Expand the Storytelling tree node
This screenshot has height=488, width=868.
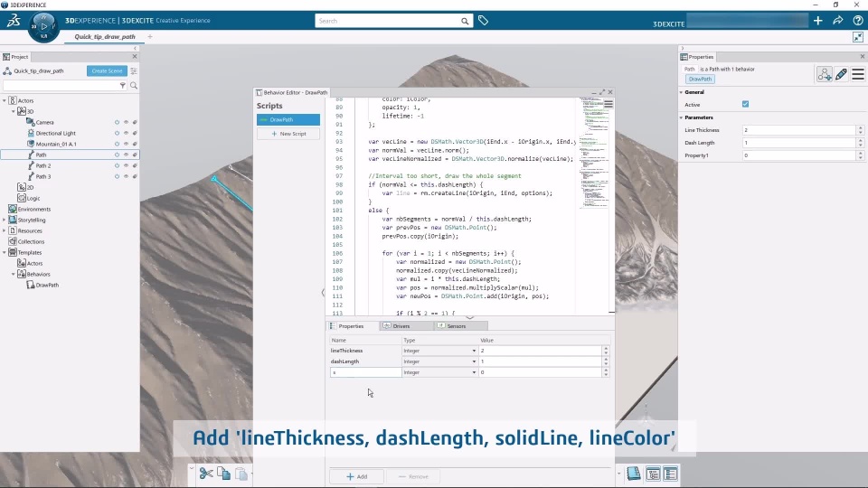[x=5, y=220]
